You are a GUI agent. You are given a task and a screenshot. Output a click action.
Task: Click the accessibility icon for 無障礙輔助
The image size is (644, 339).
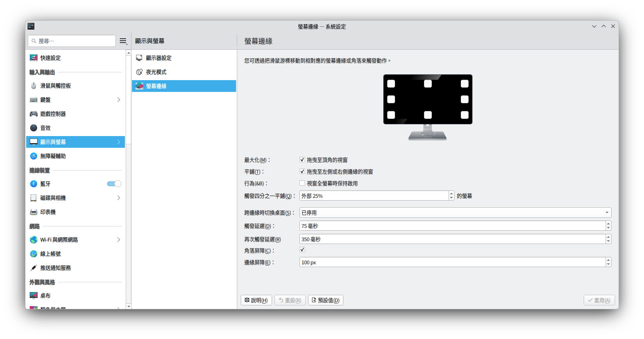point(34,156)
